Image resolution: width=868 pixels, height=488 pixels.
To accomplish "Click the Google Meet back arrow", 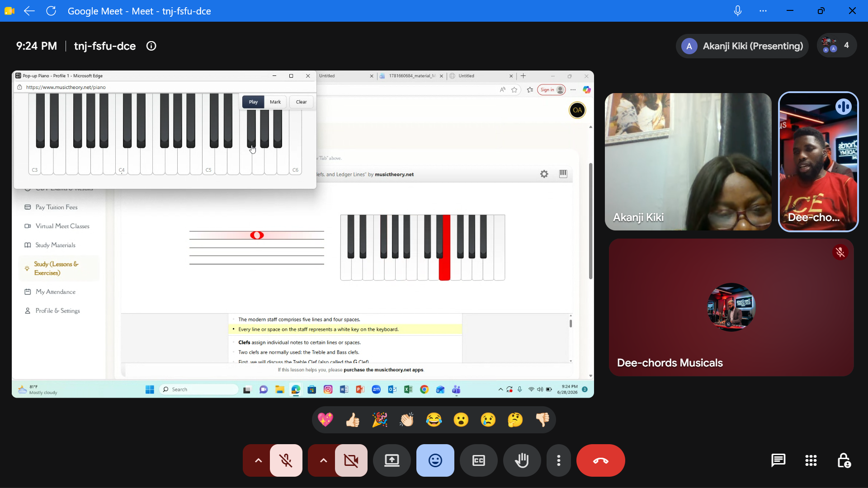I will tap(29, 11).
